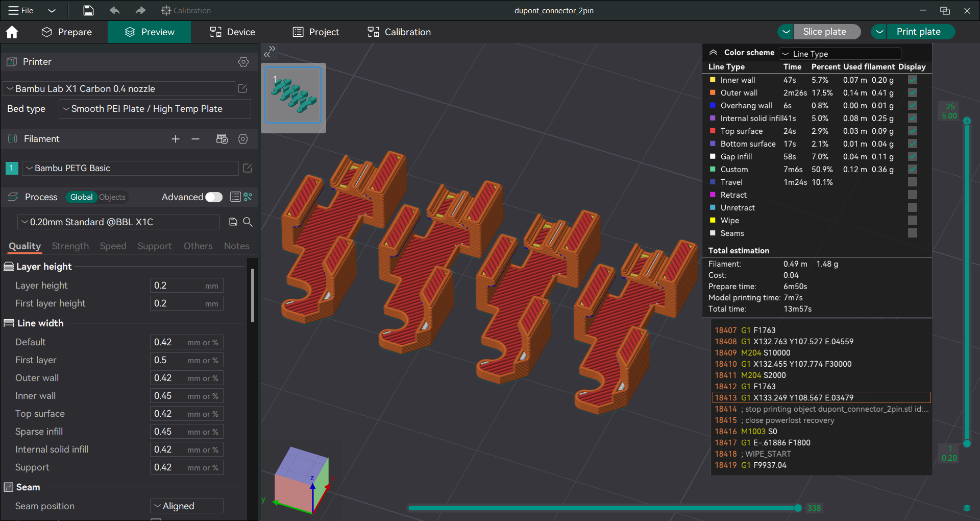Collapse the sidebar with double-arrow icon
Screen dimensions: 980x521
tap(269, 51)
